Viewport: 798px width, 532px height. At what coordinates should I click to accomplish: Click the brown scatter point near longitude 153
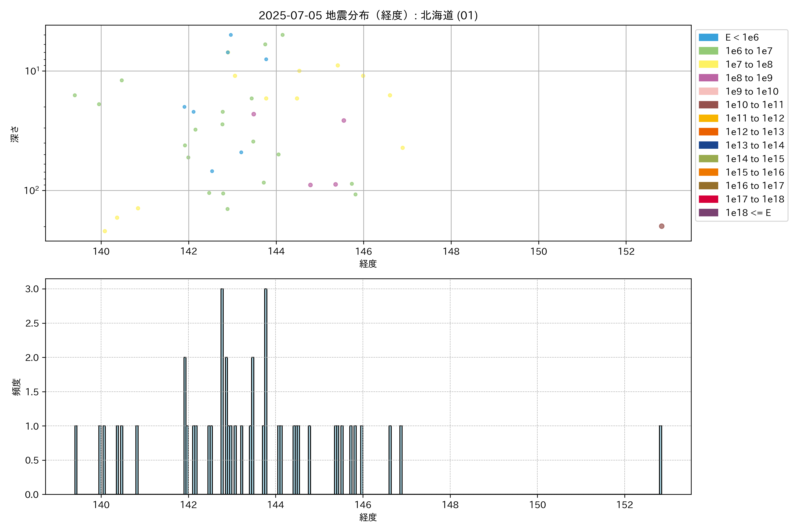pyautogui.click(x=661, y=226)
